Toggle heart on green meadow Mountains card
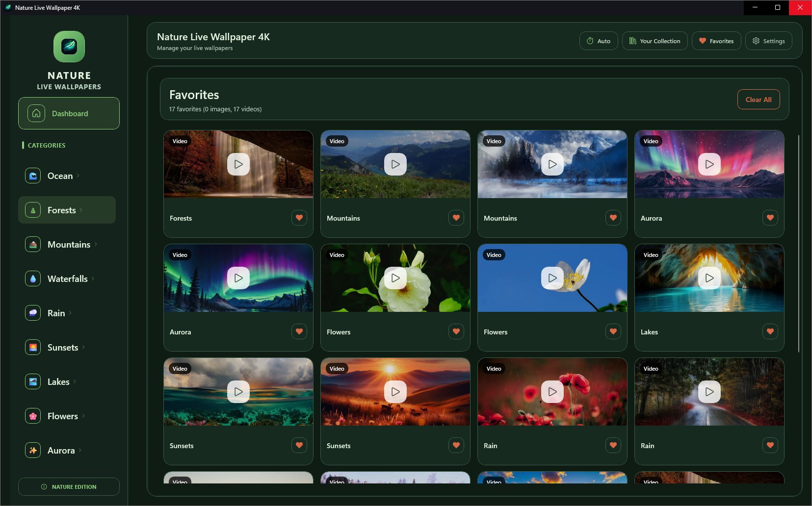This screenshot has height=506, width=812. (x=456, y=218)
